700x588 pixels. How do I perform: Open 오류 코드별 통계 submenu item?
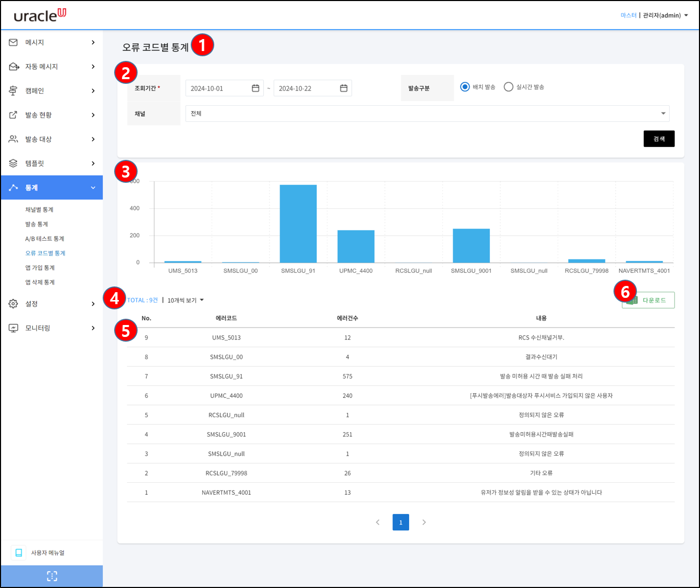(45, 254)
